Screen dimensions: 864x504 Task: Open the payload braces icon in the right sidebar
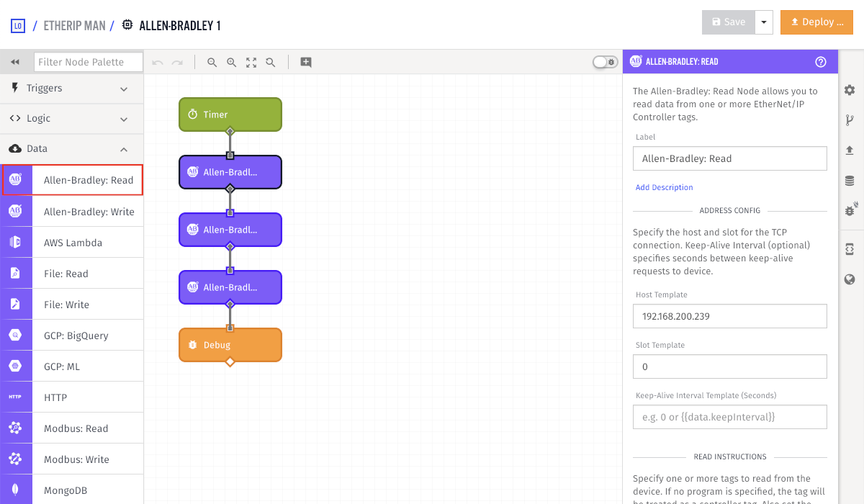(x=850, y=248)
